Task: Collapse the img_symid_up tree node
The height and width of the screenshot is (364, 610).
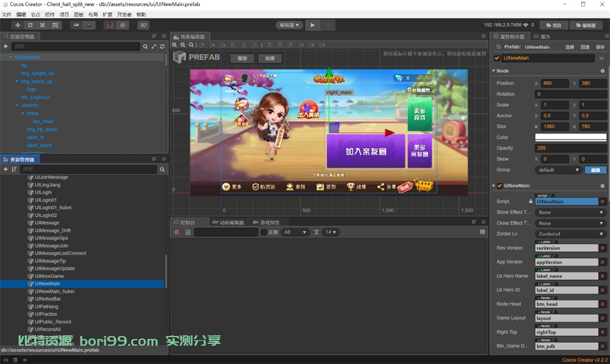Action: coord(16,81)
